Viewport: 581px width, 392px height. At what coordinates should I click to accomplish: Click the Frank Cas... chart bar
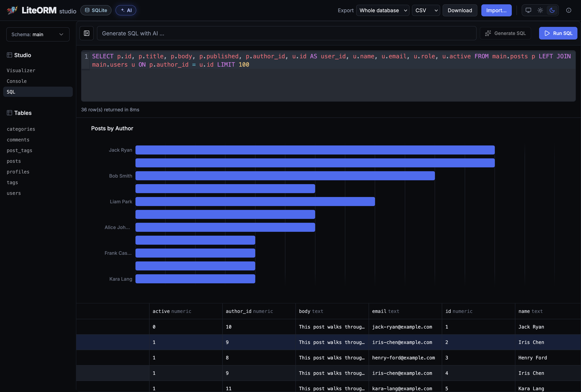tap(195, 253)
